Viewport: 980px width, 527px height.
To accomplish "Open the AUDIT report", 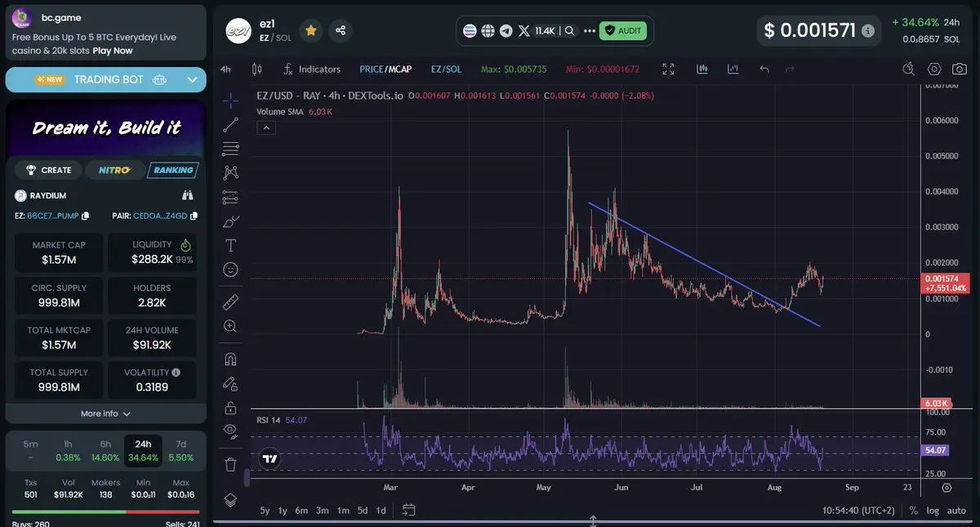I will [623, 31].
